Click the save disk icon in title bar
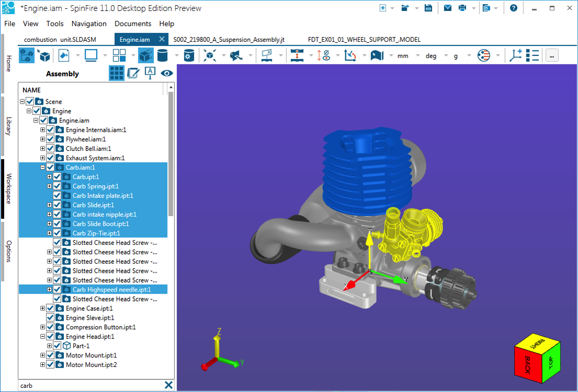578x392 pixels. 428,8
